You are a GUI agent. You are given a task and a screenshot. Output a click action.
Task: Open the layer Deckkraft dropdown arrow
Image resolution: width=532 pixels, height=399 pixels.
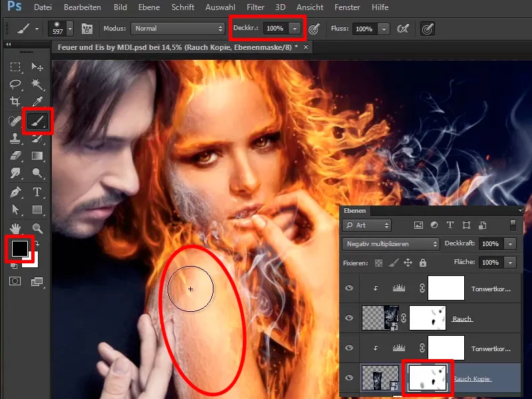pos(510,244)
